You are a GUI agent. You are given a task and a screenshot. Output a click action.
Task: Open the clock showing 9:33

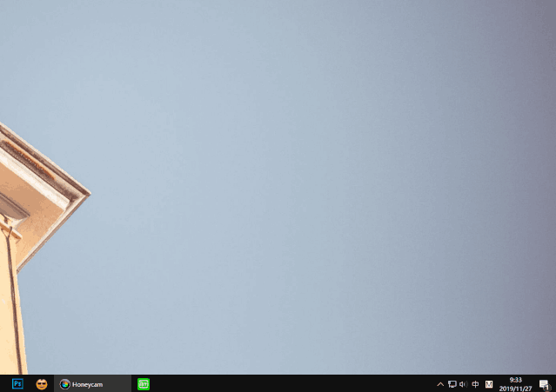click(516, 384)
